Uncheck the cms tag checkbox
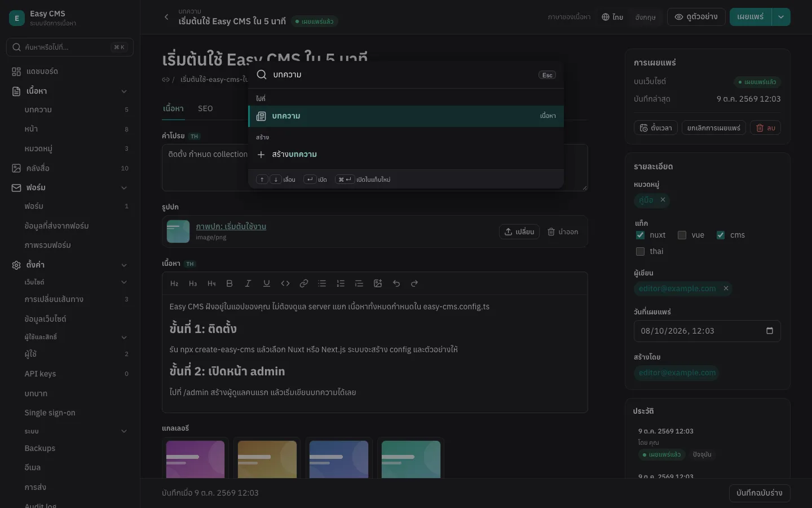 tap(721, 235)
